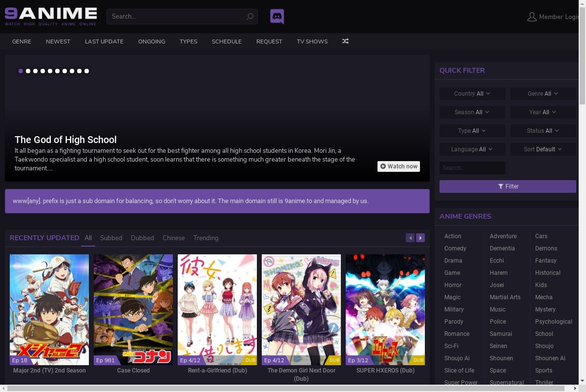Image resolution: width=586 pixels, height=392 pixels.
Task: Select the Ecchi genre
Action: [497, 261]
